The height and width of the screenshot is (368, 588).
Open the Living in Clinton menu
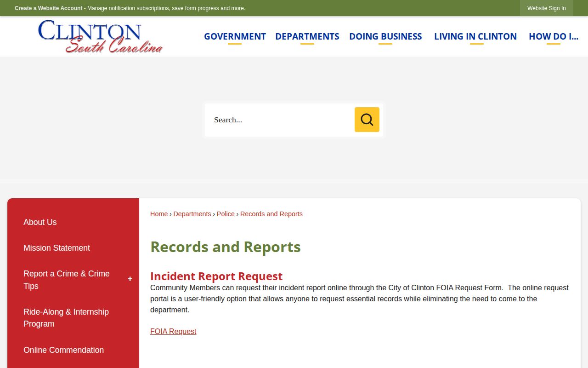475,36
